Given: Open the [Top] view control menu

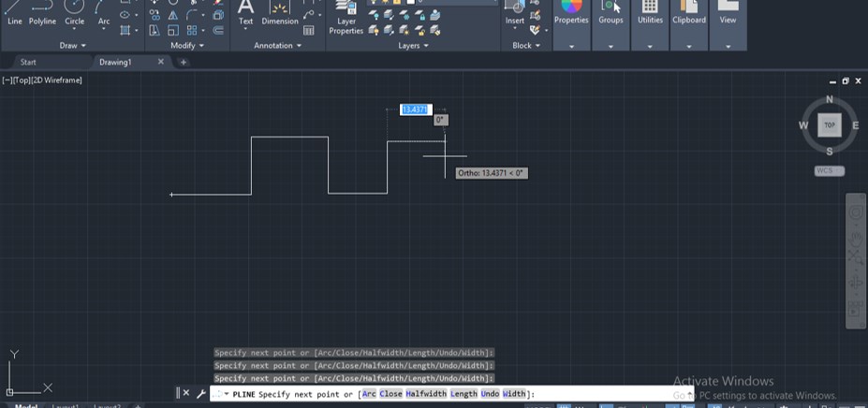Looking at the screenshot, I should point(21,80).
